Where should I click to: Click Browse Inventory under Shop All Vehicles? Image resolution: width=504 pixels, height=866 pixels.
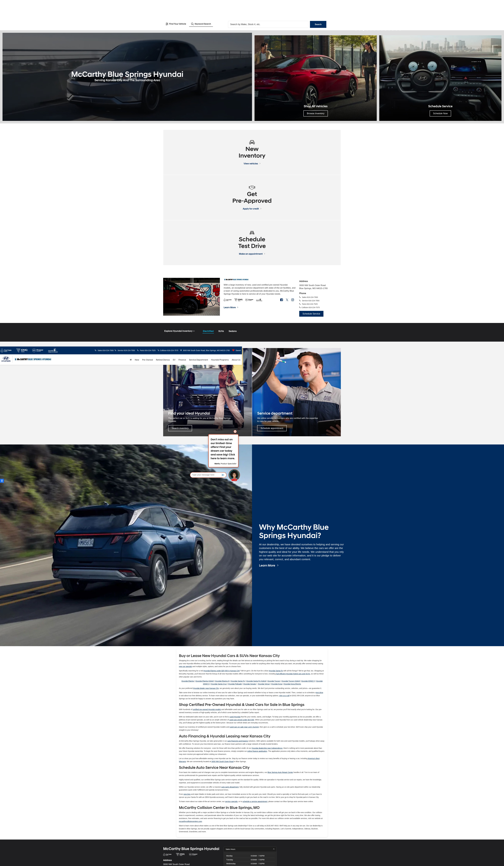pyautogui.click(x=315, y=113)
